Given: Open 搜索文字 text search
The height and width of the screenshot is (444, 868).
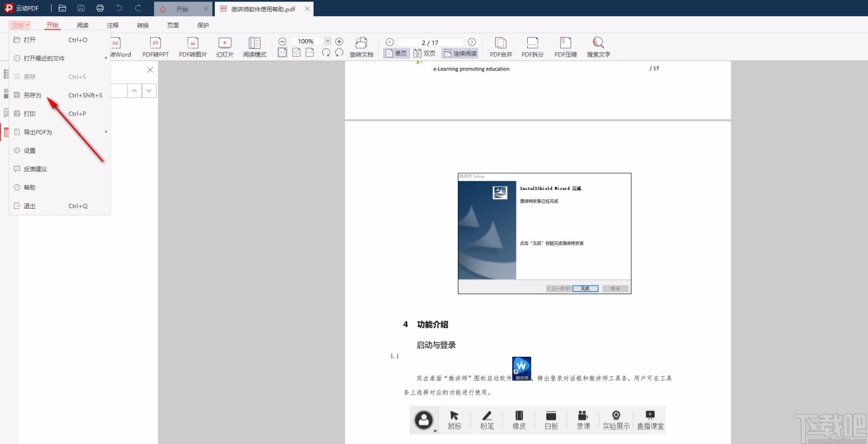Looking at the screenshot, I should click(x=598, y=47).
